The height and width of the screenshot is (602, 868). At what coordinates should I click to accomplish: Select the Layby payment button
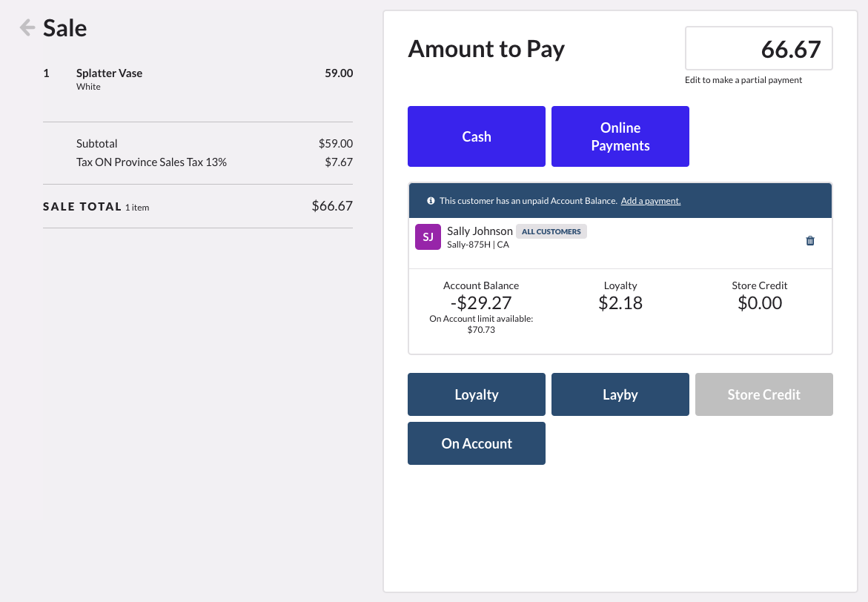620,394
